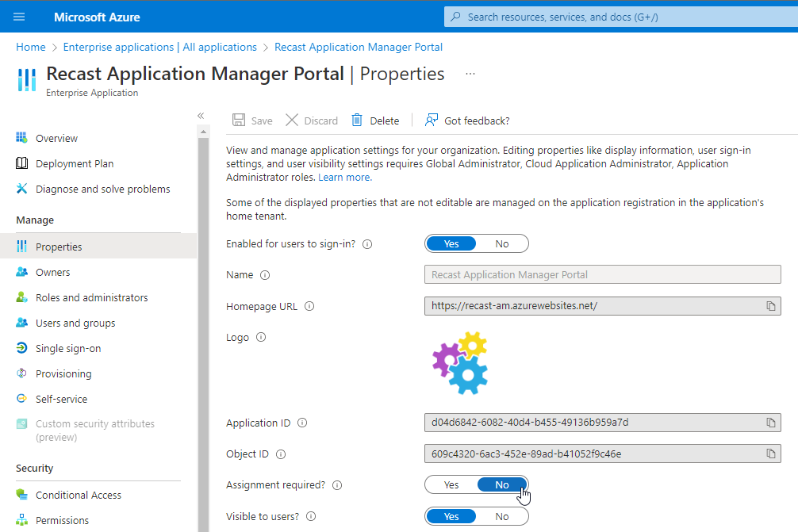Select Properties in the Manage section

(98, 247)
